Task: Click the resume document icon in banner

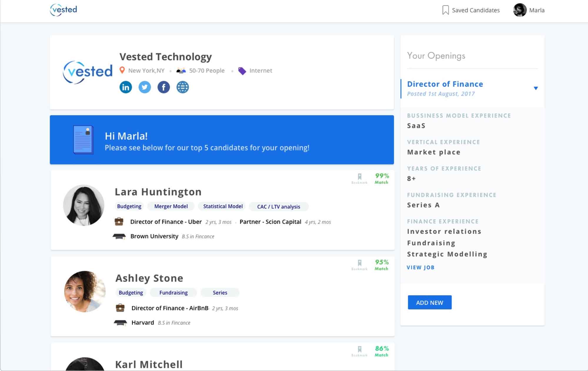Action: (83, 140)
